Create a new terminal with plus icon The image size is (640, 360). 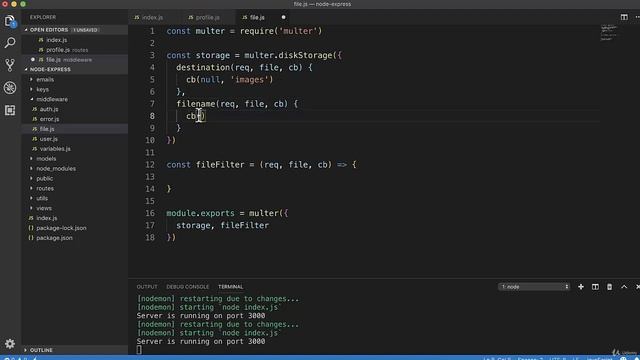click(x=580, y=287)
